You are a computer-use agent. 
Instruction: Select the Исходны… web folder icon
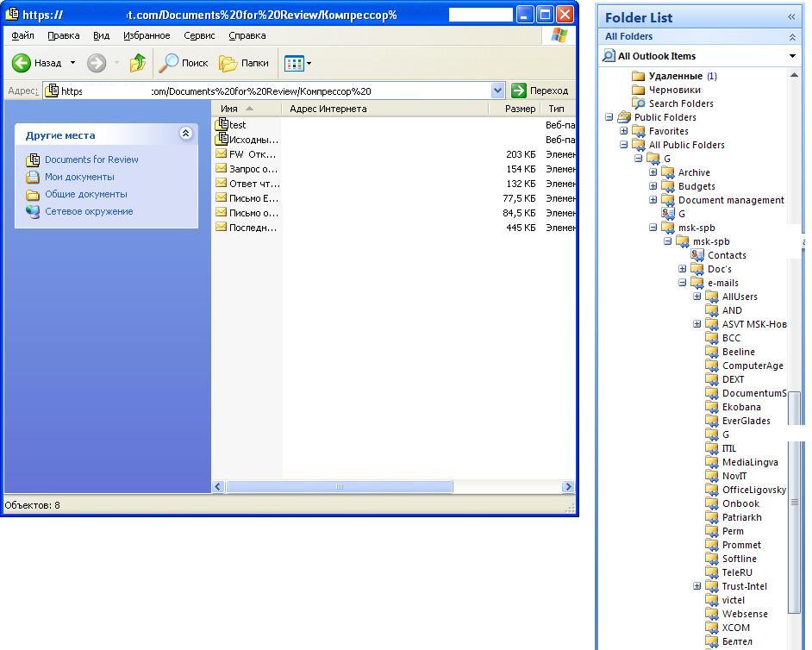coord(222,139)
